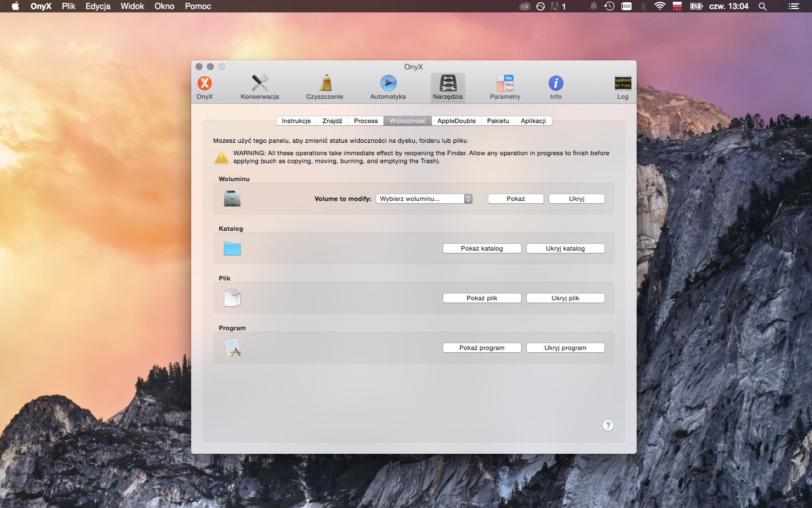Viewport: 812px width, 508px height.
Task: Open Spotlight search in menu bar
Action: pos(763,6)
